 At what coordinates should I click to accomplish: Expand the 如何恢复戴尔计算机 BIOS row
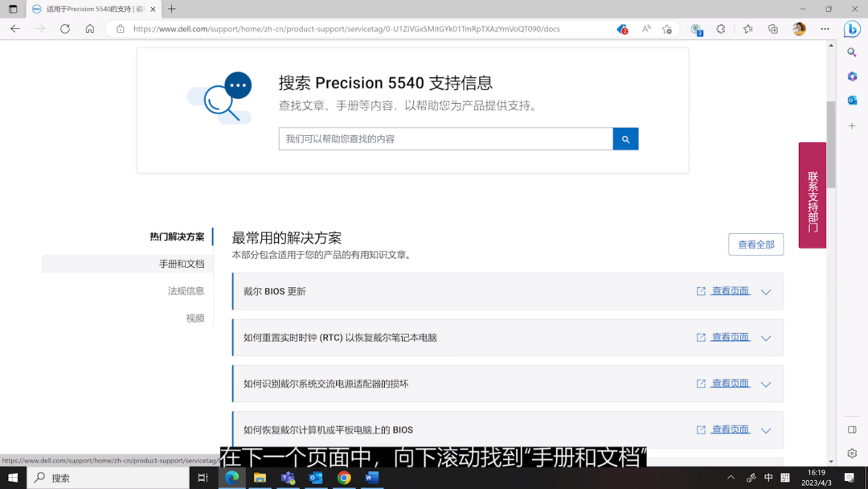pos(766,430)
